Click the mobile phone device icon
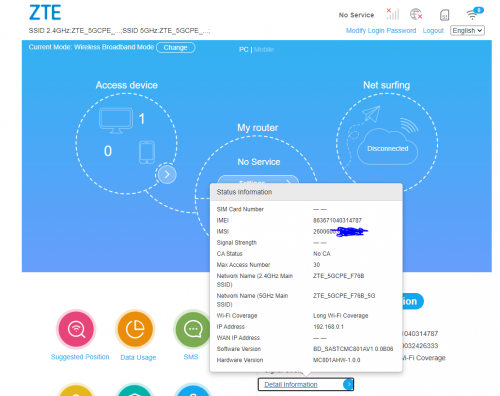Screen dimensions: 500x396 coord(147,152)
